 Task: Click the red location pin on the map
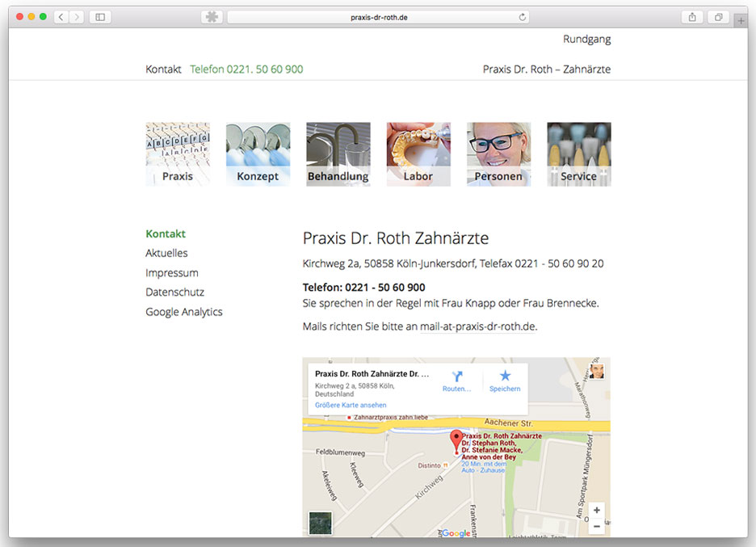pos(456,441)
